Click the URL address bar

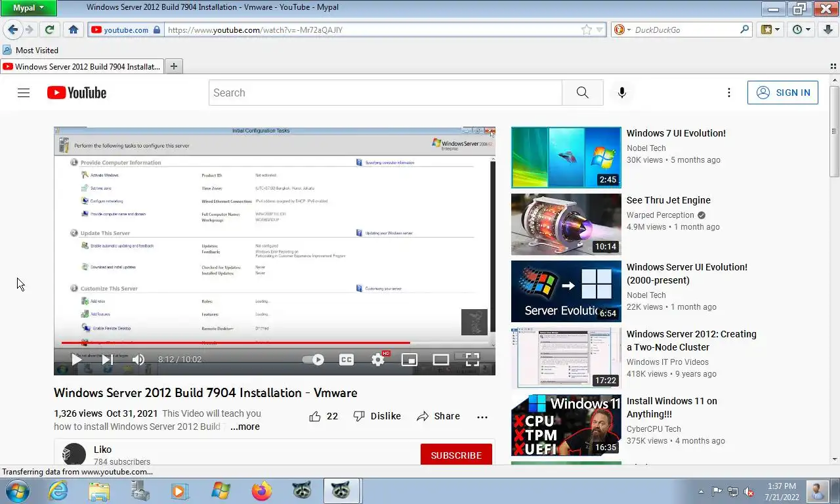(374, 30)
